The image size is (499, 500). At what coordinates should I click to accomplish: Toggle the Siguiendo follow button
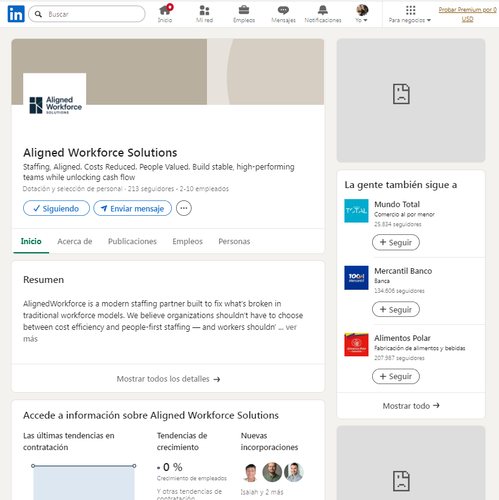(56, 208)
